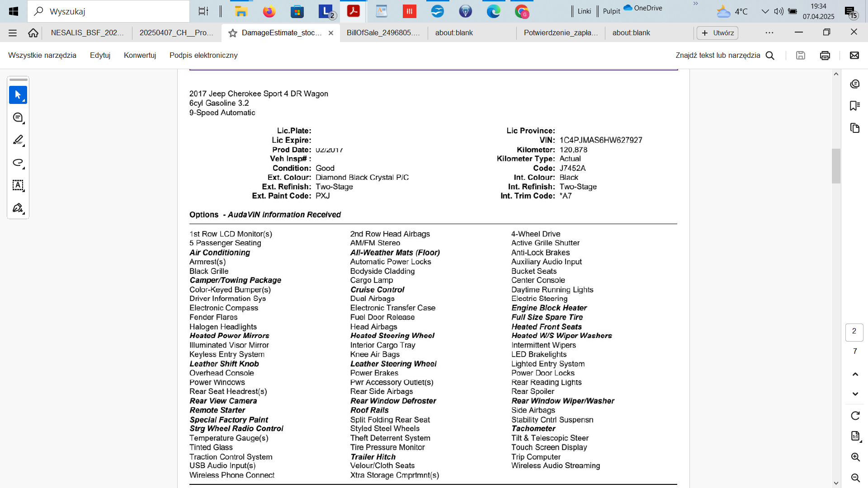The height and width of the screenshot is (488, 868).
Task: Star the DamageEstimate document tab
Action: [233, 33]
